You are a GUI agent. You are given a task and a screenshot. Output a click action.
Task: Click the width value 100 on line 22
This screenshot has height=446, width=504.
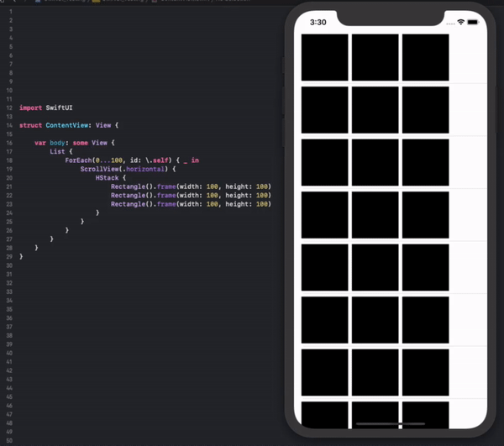click(213, 196)
